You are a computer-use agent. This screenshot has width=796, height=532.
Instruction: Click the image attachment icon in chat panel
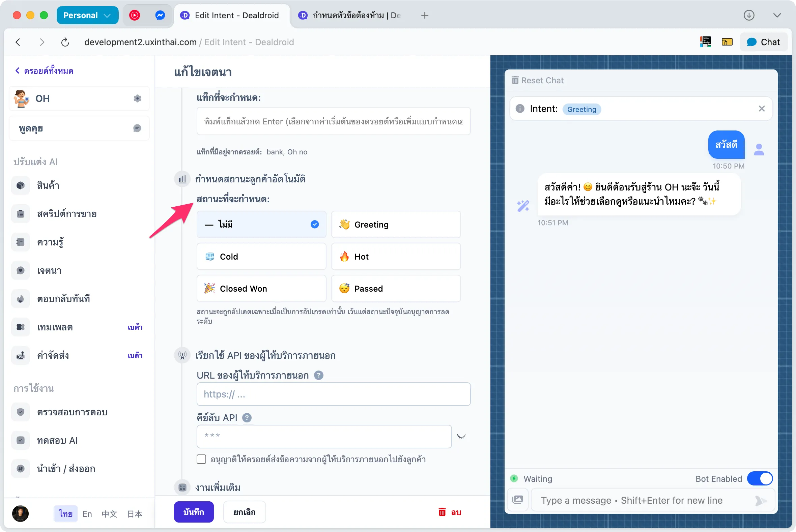518,499
